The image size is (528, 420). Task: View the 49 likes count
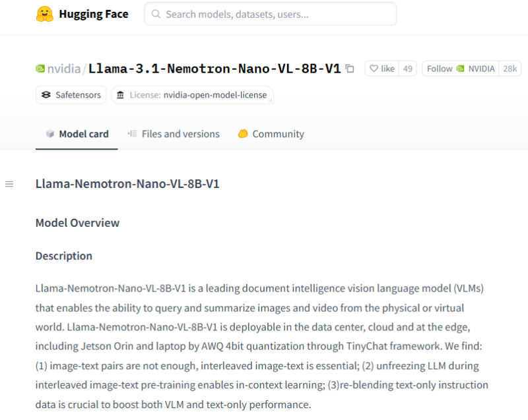(408, 69)
